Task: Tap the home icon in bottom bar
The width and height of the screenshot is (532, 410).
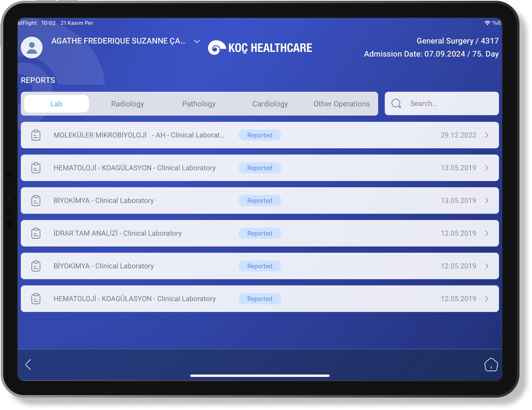Action: click(x=491, y=365)
